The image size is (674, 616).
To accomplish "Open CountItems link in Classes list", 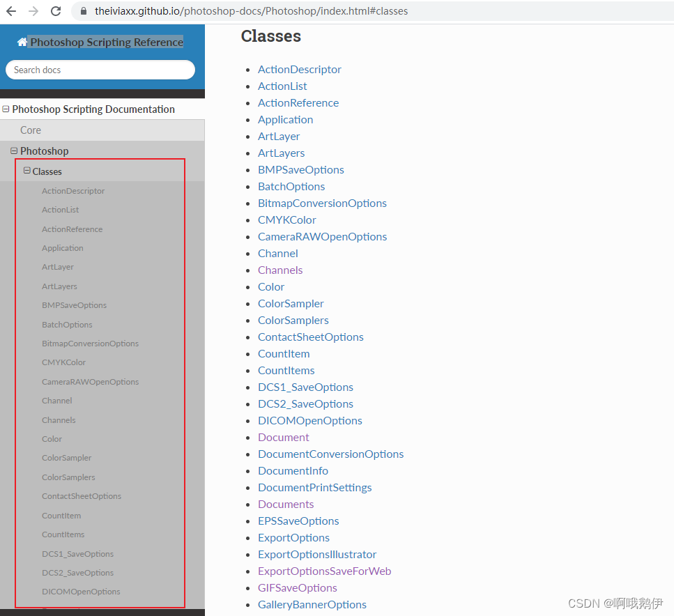I will 286,371.
